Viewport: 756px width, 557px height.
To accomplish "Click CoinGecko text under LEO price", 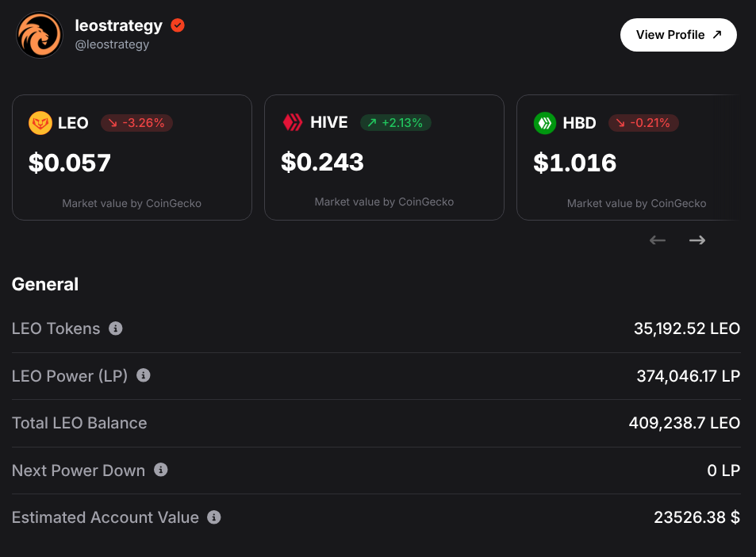I will [174, 203].
